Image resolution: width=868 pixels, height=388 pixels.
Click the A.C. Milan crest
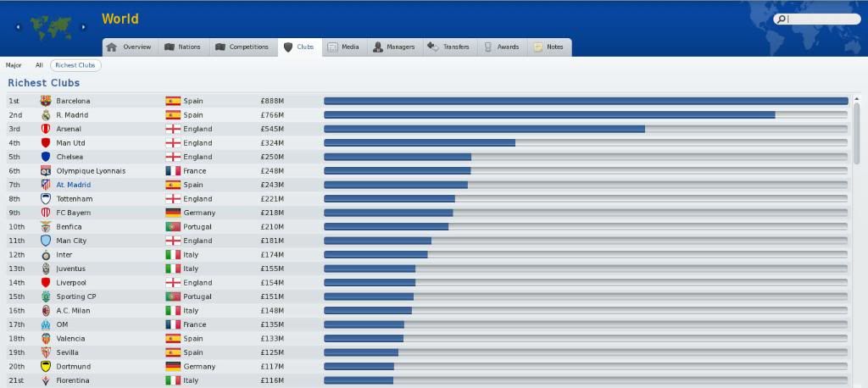46,311
